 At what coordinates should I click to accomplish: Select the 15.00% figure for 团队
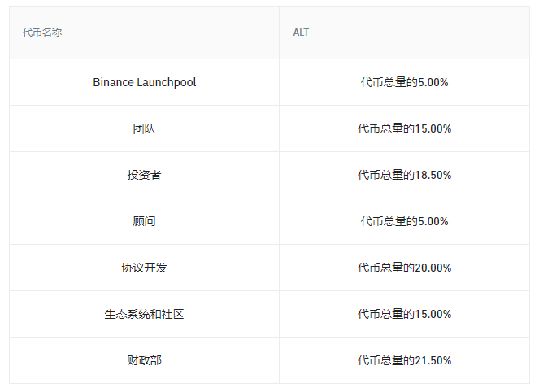click(x=433, y=128)
